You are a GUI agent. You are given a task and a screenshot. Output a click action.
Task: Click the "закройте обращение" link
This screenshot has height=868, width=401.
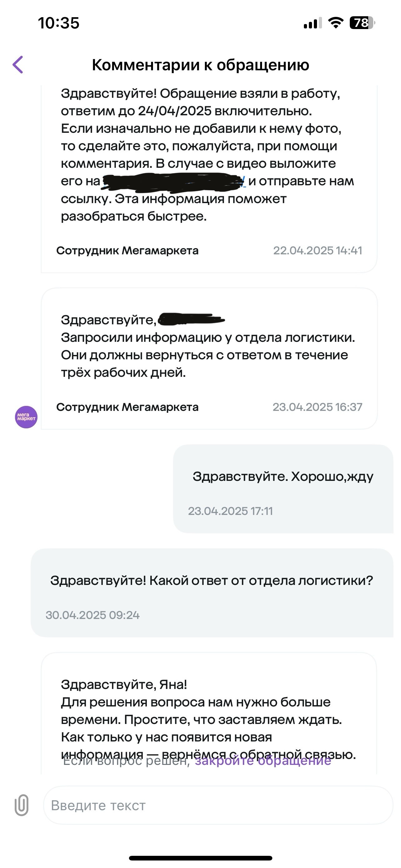click(x=263, y=761)
